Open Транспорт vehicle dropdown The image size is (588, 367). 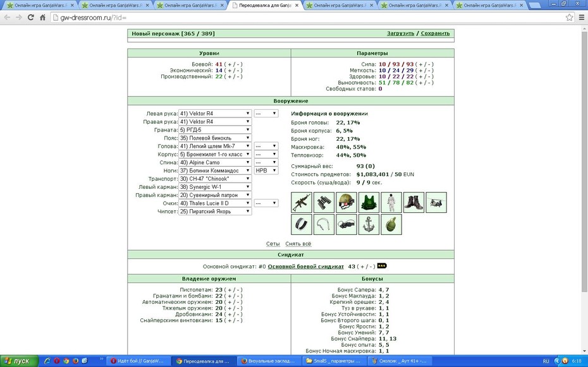click(x=215, y=179)
